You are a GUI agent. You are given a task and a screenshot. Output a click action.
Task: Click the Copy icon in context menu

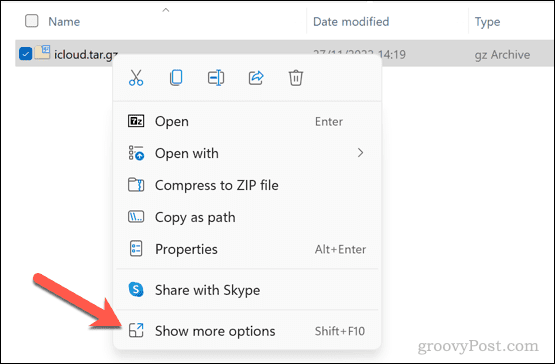coord(176,78)
